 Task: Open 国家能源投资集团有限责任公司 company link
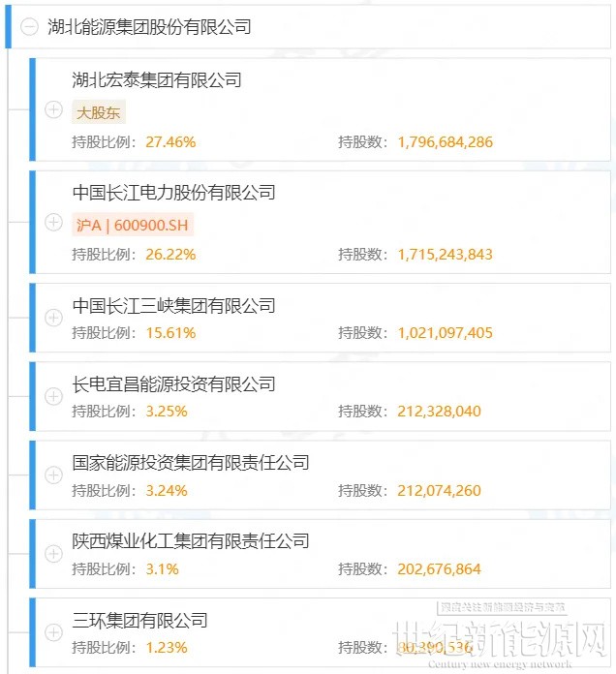click(x=191, y=463)
